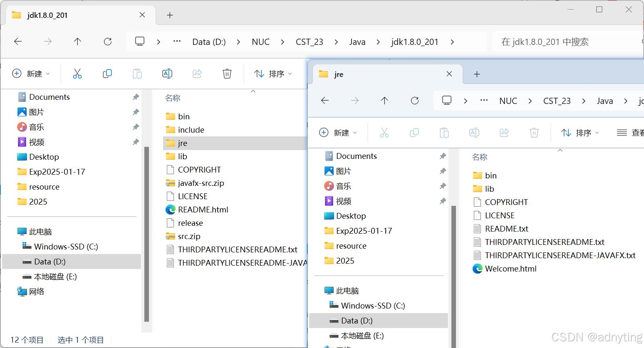The height and width of the screenshot is (348, 644).
Task: Expand chevron after Data (D:) in breadcrumb
Action: pos(238,42)
